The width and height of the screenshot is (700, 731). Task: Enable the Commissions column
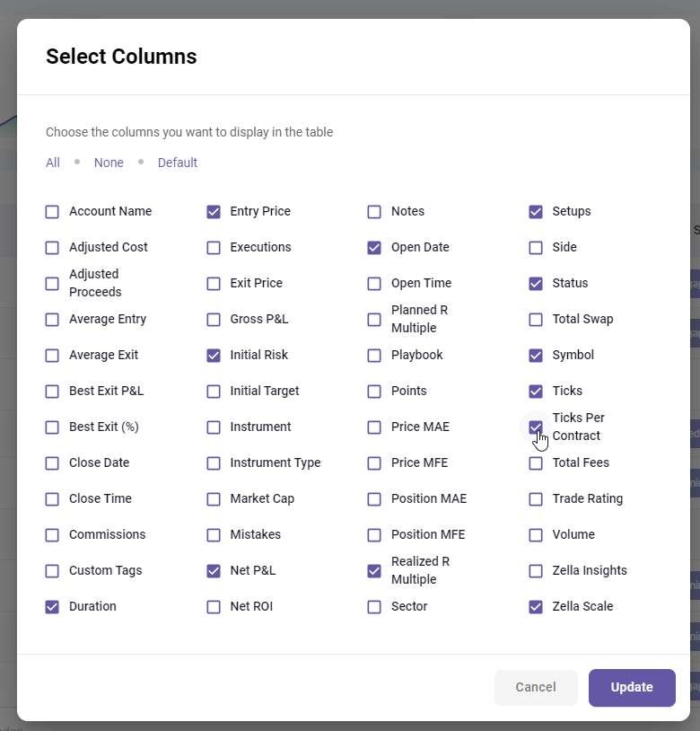pos(52,535)
